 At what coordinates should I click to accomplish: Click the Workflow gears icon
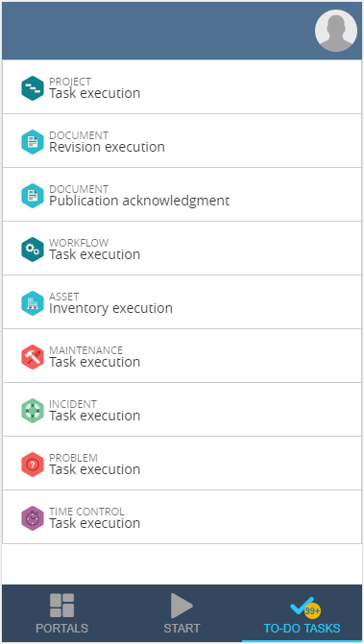[x=33, y=250]
